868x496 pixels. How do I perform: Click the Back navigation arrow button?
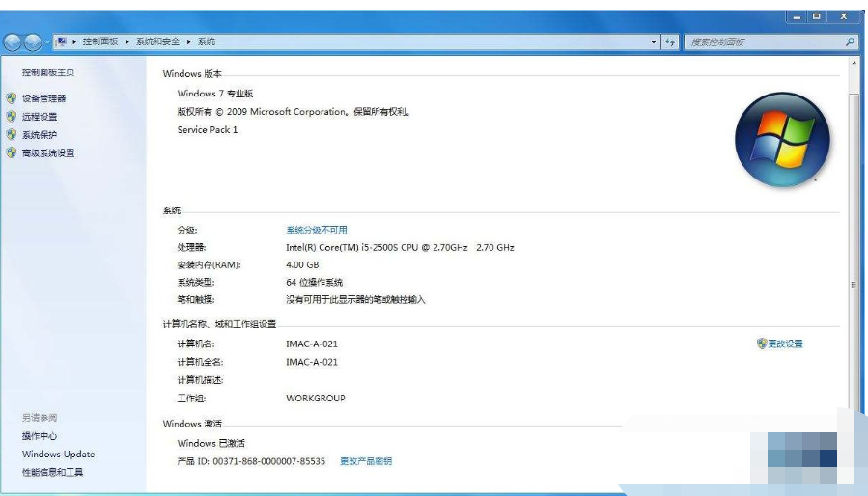pyautogui.click(x=14, y=42)
